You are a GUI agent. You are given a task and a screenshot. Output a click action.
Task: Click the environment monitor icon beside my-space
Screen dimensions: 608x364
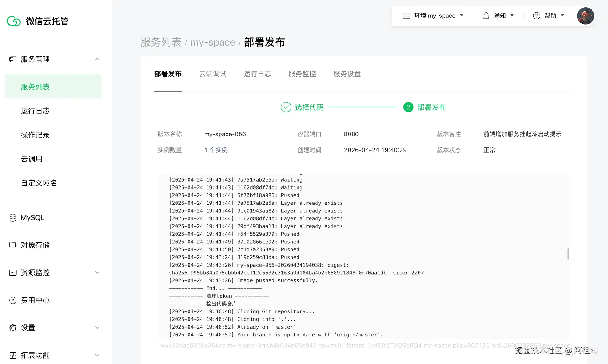(x=406, y=15)
